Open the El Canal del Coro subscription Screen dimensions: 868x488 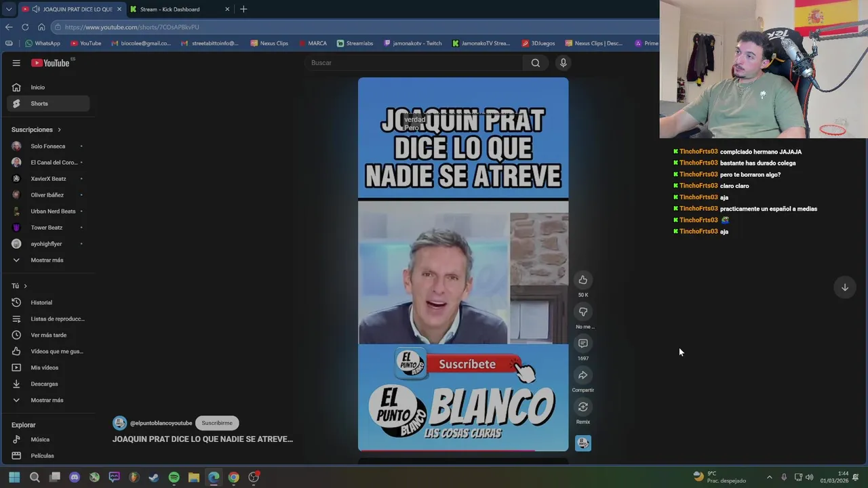pyautogui.click(x=48, y=163)
